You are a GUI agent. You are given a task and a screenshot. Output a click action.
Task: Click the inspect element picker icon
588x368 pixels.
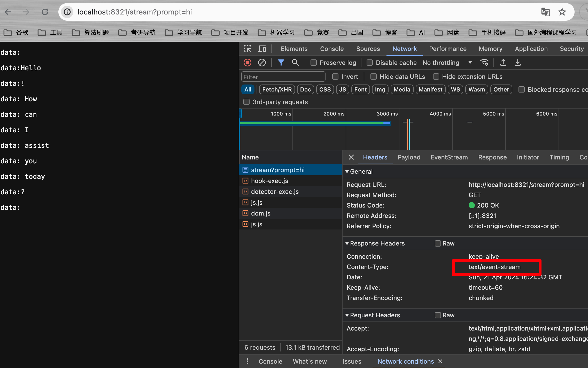click(247, 49)
